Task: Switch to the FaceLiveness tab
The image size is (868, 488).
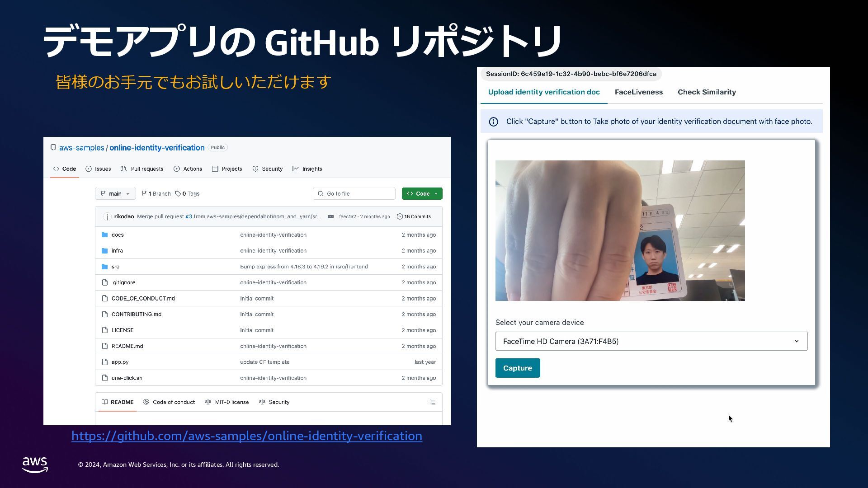Action: [x=639, y=92]
